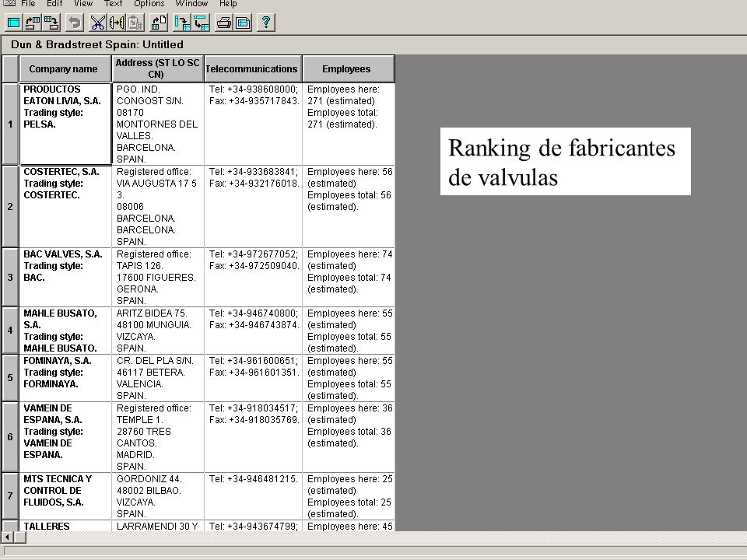Click the table-to-arrow export icon

point(51,23)
